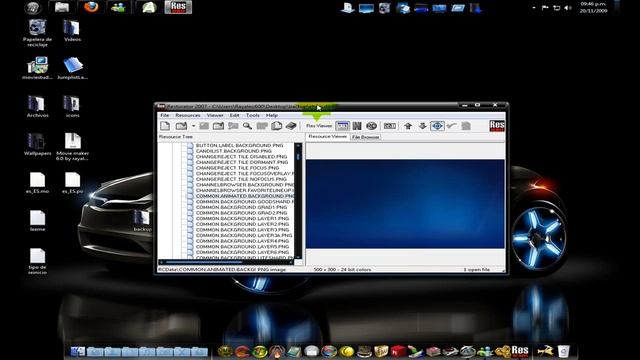Click the resource tree vertical scrollbar thumb
Image resolution: width=640 pixels, height=360 pixels.
tap(298, 156)
